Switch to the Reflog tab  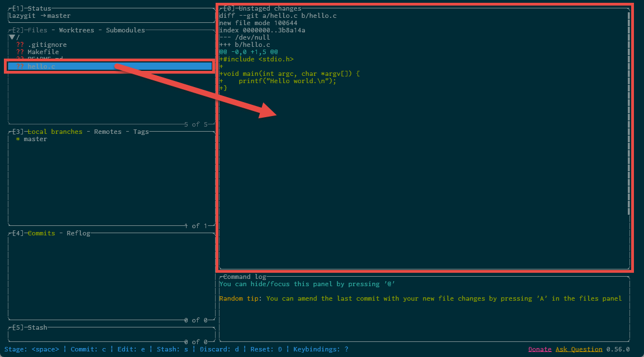pos(78,233)
